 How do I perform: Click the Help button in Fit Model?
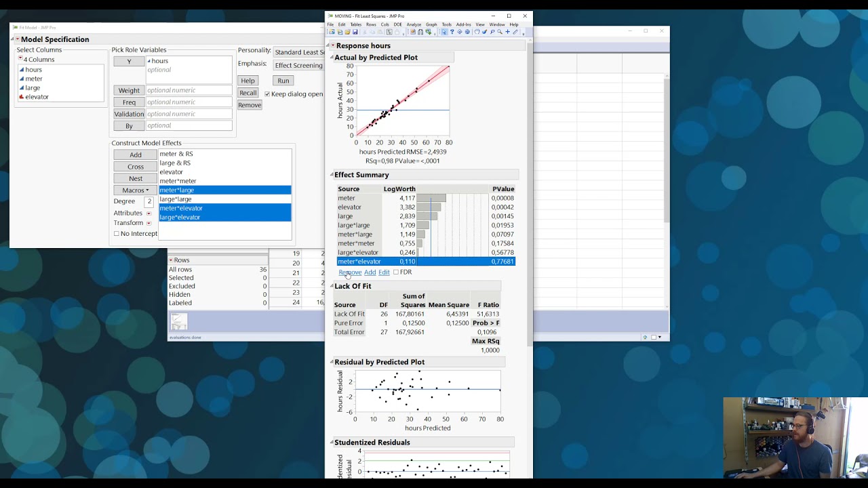[x=248, y=81]
